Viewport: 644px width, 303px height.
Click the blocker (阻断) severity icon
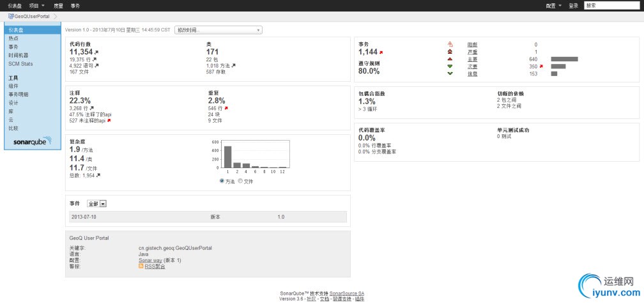pos(450,44)
